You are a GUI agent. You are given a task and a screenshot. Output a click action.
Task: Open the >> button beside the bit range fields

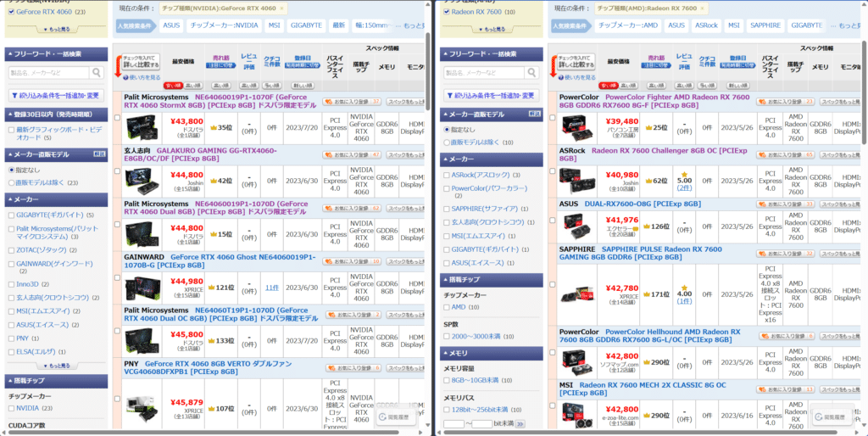(520, 424)
